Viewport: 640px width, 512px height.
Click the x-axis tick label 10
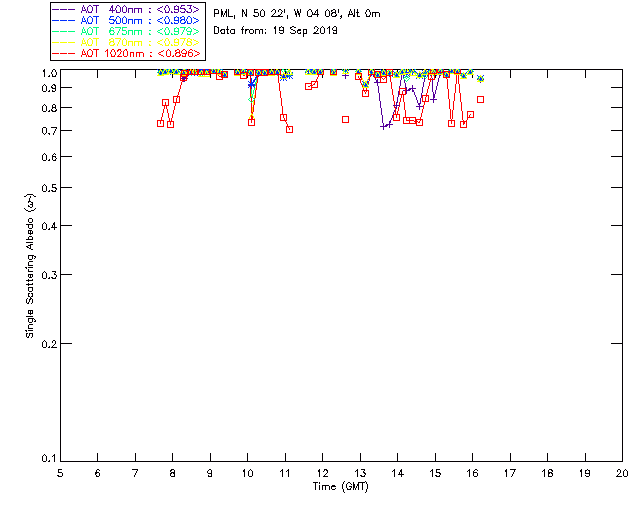click(247, 473)
